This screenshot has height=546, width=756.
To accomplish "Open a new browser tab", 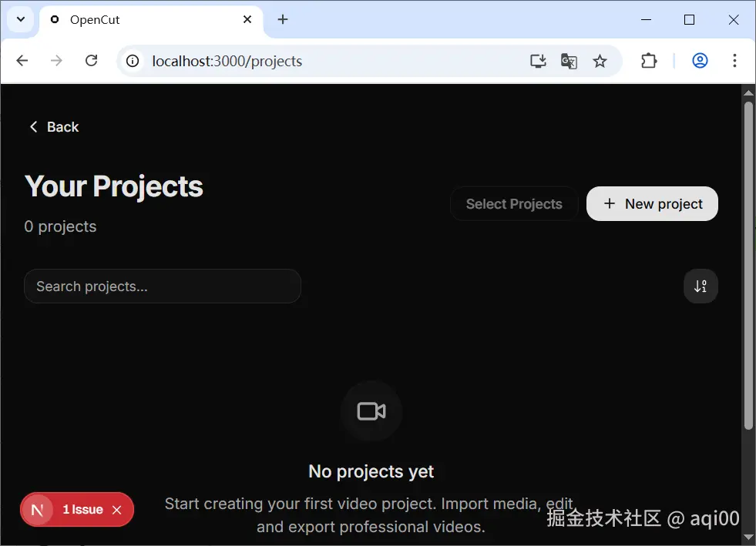I will tap(283, 19).
